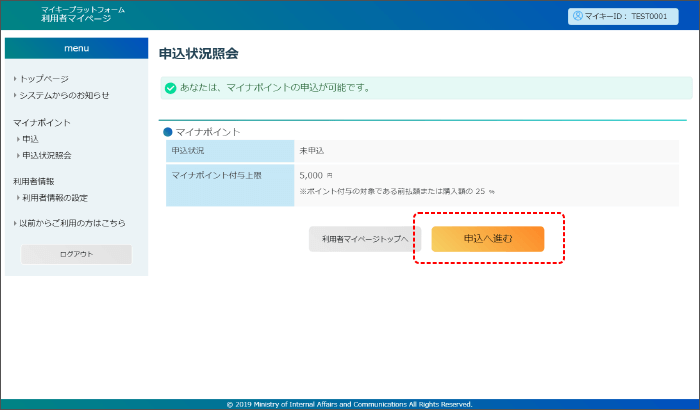Click the あなたは、マイナポイントの申込が可能です notice text
This screenshot has height=410, width=700.
pos(276,88)
